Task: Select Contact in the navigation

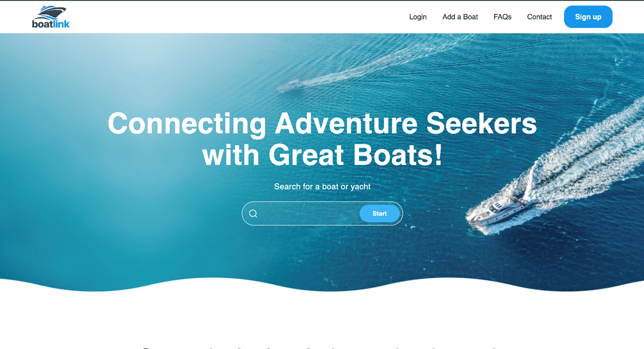Action: click(539, 17)
